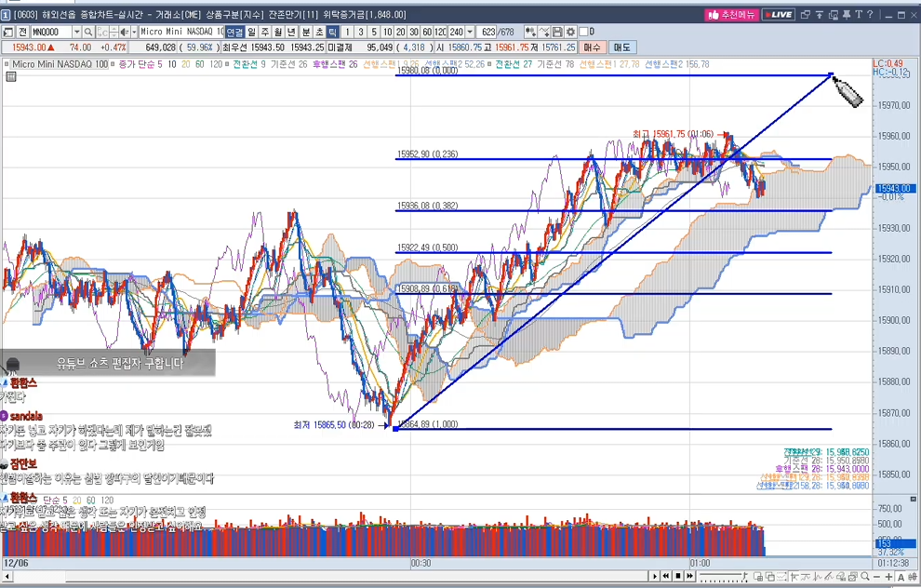Open the 240 interval dropdown arrow
This screenshot has width=921, height=588.
[x=469, y=32]
